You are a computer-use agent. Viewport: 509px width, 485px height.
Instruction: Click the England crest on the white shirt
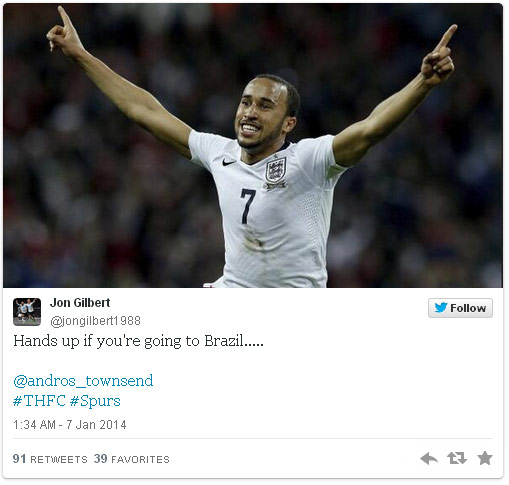pyautogui.click(x=276, y=170)
